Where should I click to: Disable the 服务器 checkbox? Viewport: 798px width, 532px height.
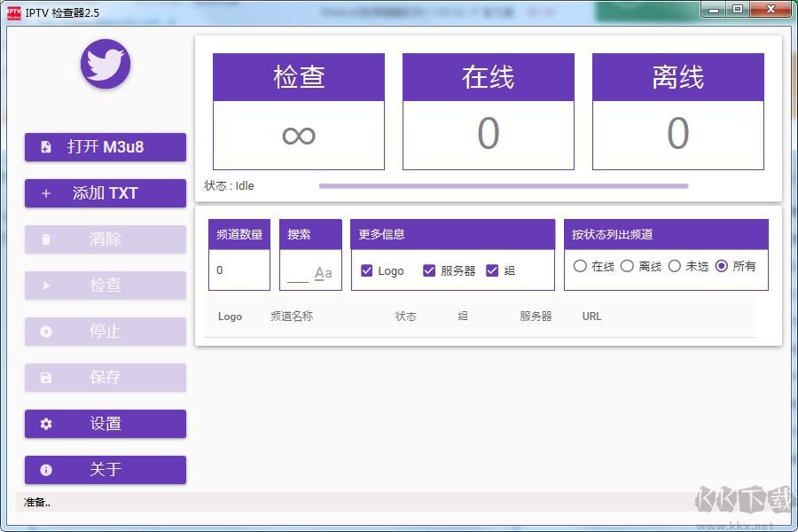(x=428, y=270)
